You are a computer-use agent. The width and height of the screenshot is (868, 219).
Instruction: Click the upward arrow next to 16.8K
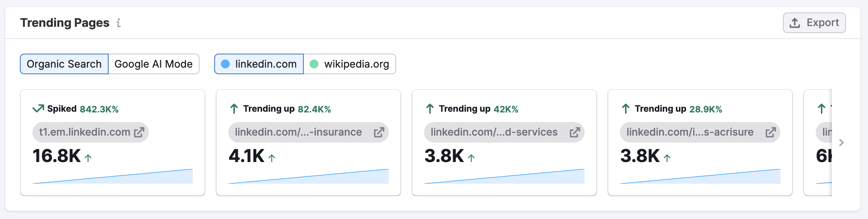[88, 158]
